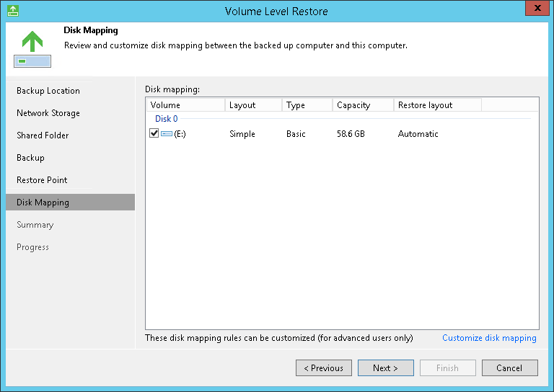The height and width of the screenshot is (392, 554).
Task: Click the Summary step in sidebar
Action: [x=35, y=225]
